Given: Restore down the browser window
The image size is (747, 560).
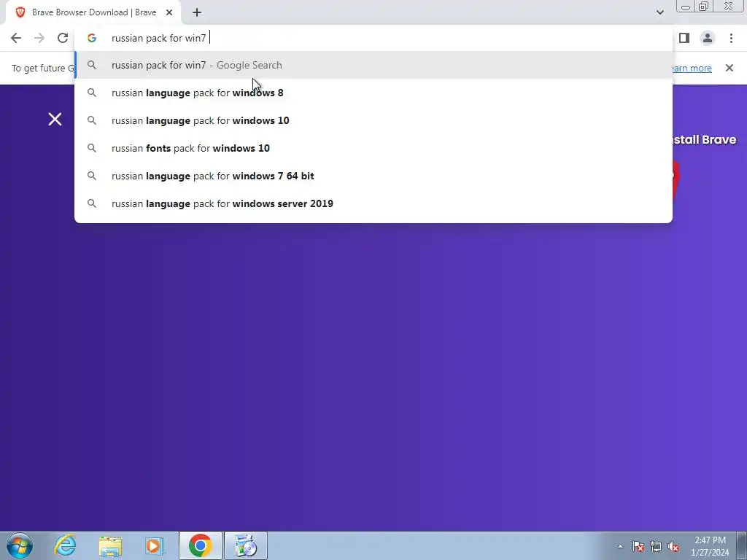Looking at the screenshot, I should tap(704, 7).
